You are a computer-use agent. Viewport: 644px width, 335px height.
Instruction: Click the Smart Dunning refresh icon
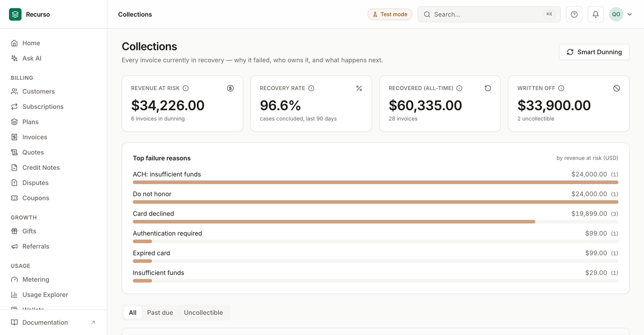570,52
